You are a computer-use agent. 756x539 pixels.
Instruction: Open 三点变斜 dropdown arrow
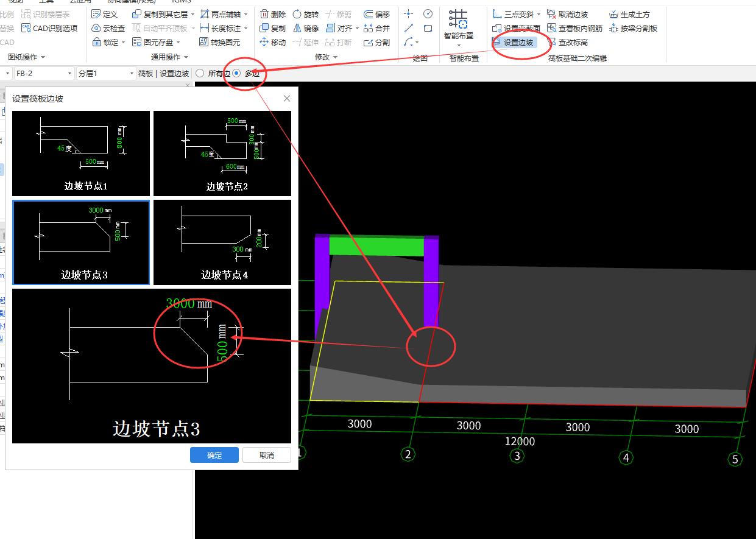[539, 14]
